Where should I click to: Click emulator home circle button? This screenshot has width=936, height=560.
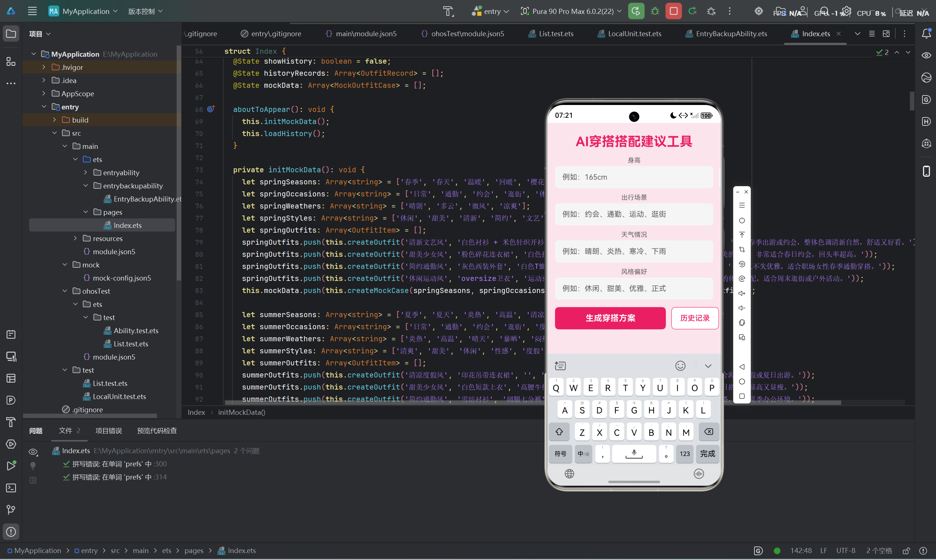click(x=742, y=382)
